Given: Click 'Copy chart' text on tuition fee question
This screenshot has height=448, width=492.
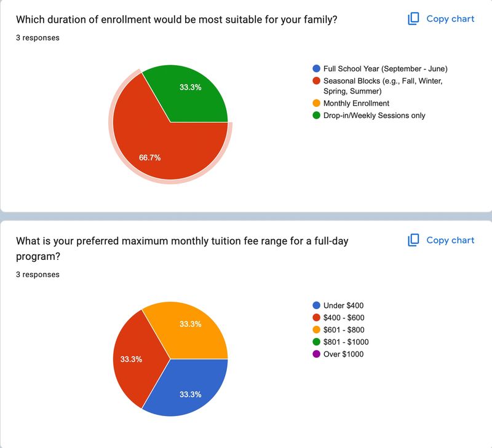Looking at the screenshot, I should [x=450, y=240].
